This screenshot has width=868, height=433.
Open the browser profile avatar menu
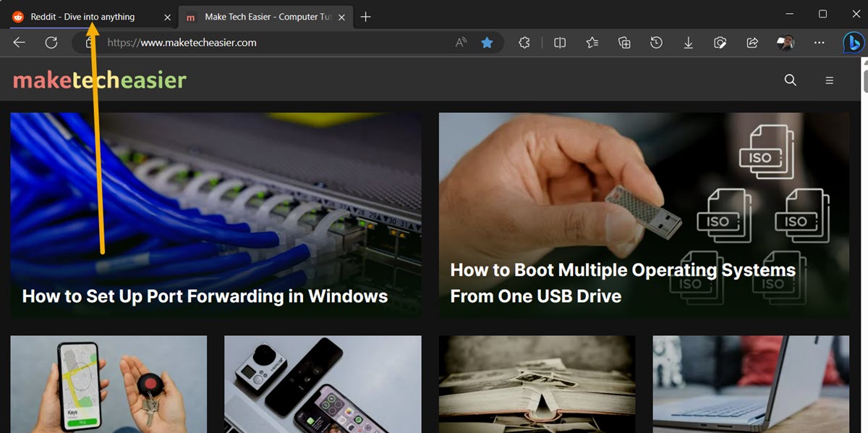tap(785, 43)
